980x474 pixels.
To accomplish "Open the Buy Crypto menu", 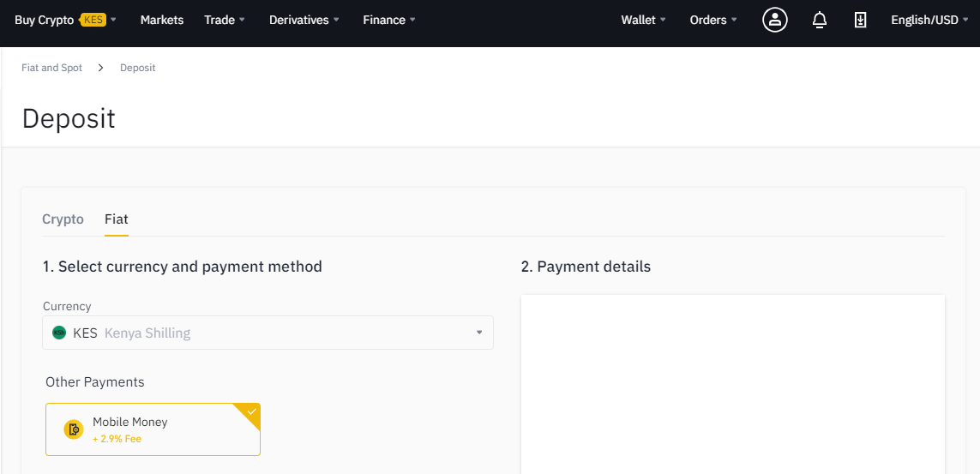I will point(66,20).
